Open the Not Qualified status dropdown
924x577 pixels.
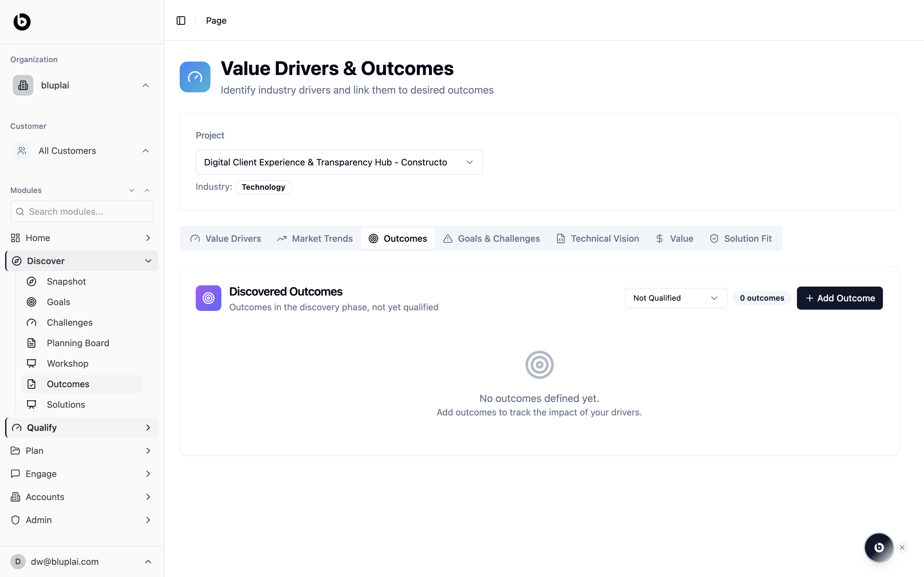coord(675,298)
